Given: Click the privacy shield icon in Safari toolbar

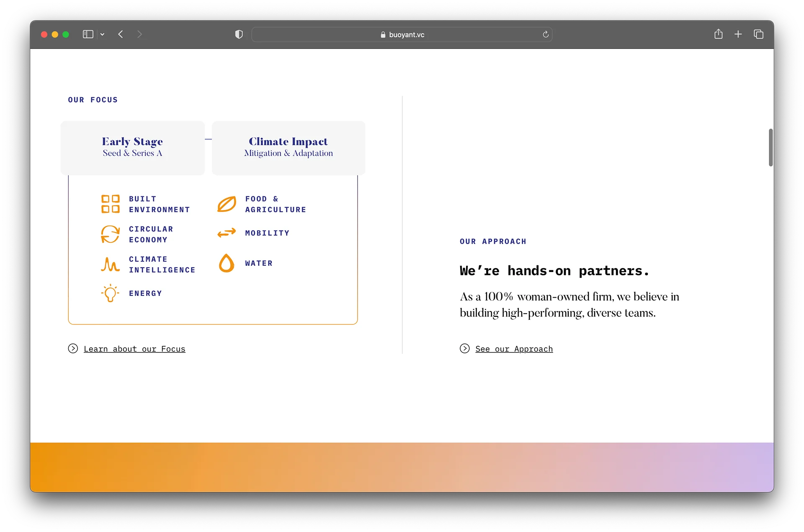Looking at the screenshot, I should (x=239, y=34).
